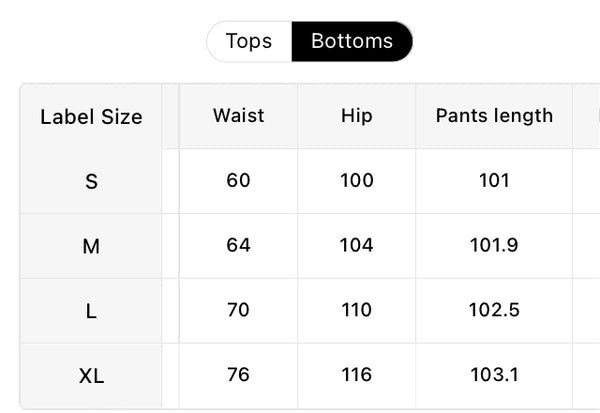Click the waist value 76
Image resolution: width=600 pixels, height=413 pixels.
pyautogui.click(x=238, y=374)
